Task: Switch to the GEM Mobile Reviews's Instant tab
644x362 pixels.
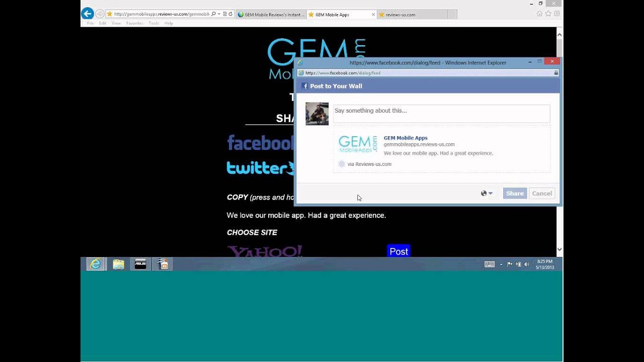Action: [x=271, y=15]
